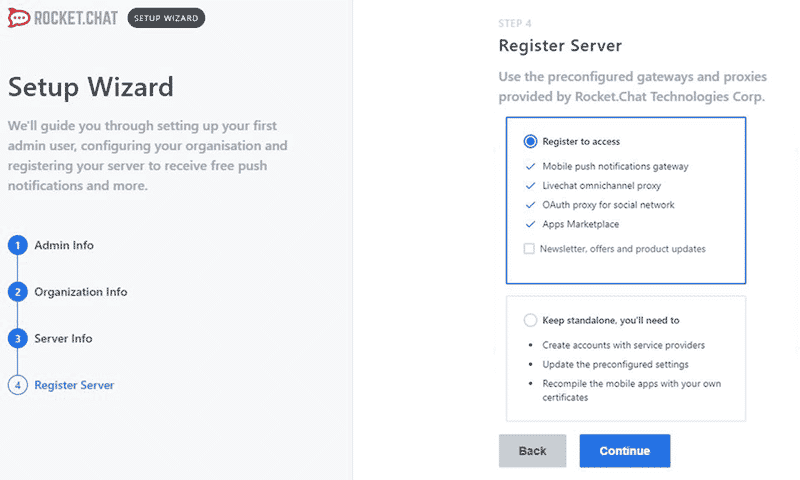Click the Keep standalone, you'll need to label
Image resolution: width=800 pixels, height=480 pixels.
611,320
